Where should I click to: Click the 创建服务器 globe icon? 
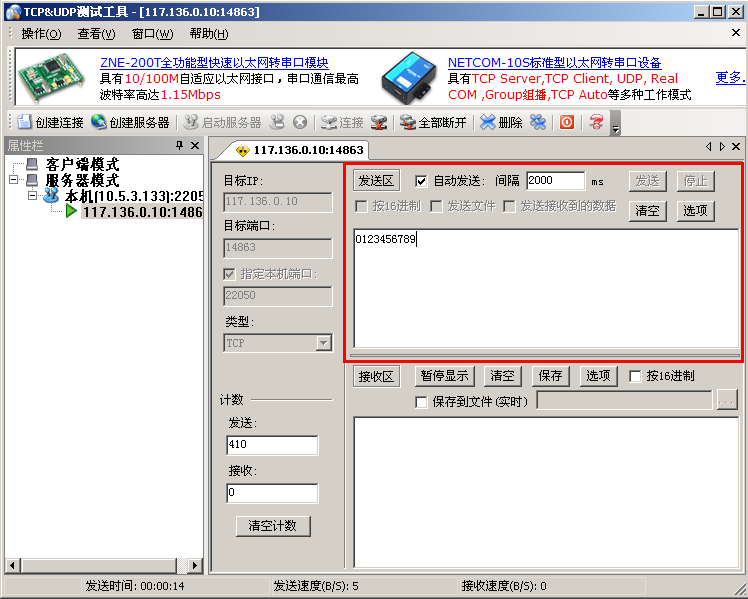click(98, 122)
